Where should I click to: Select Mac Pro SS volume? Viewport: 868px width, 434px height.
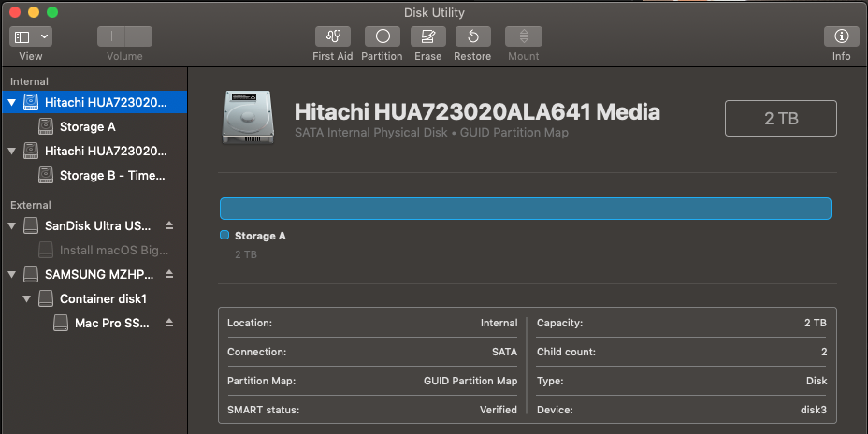click(x=94, y=324)
